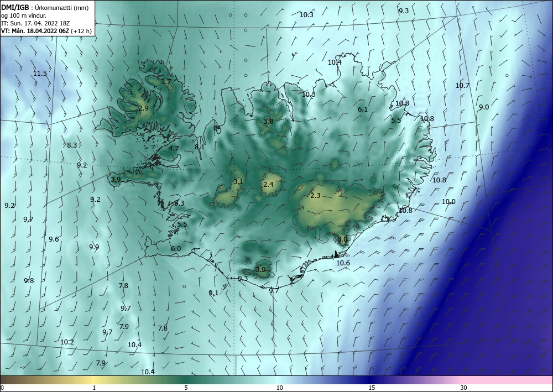The height and width of the screenshot is (392, 553).
Task: Select the VT: Mán. 18.04.2022 06Z line
Action: click(46, 31)
